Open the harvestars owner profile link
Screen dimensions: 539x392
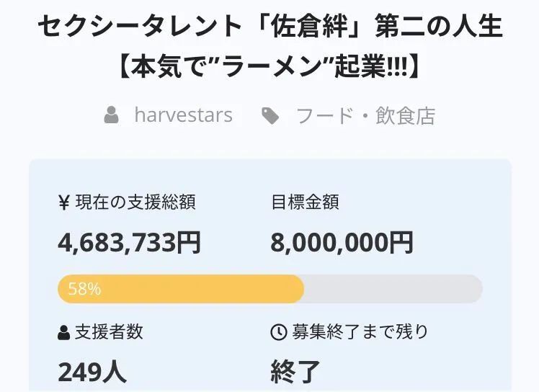[x=184, y=115]
